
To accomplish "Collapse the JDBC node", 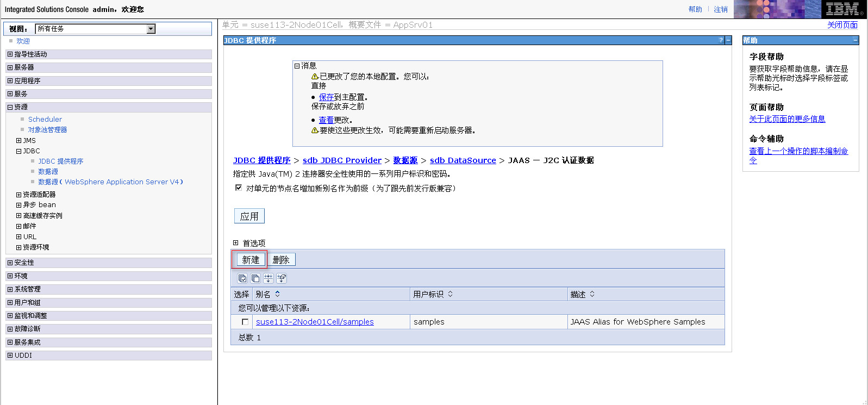I will pos(18,151).
